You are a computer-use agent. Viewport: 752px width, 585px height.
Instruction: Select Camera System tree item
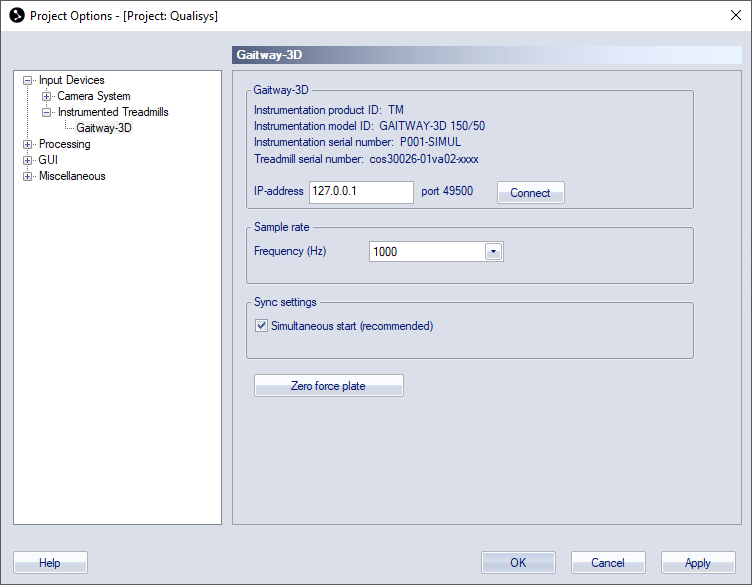click(x=94, y=96)
